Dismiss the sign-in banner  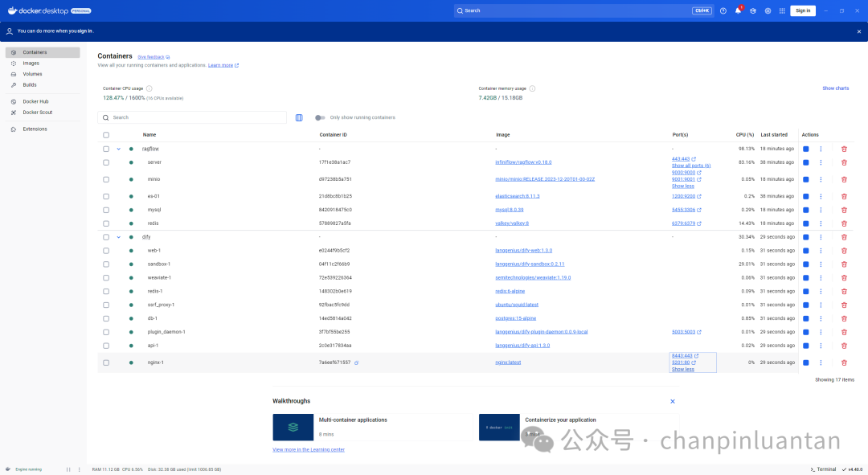859,31
